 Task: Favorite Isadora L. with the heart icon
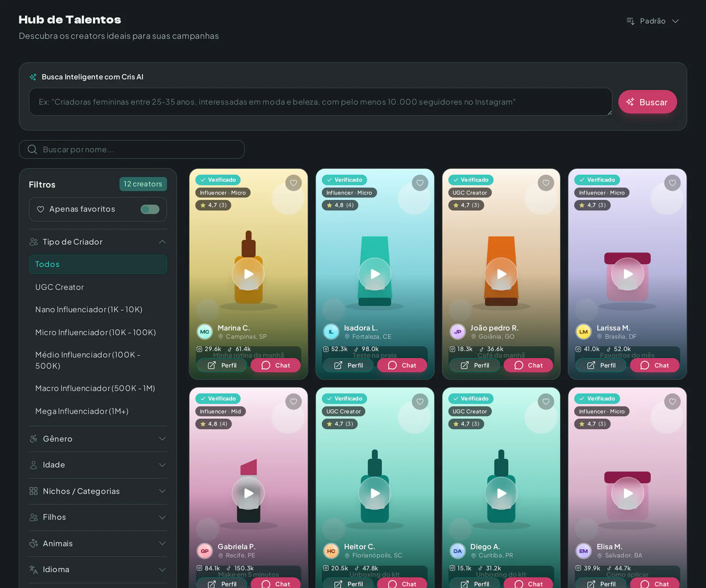coord(420,183)
